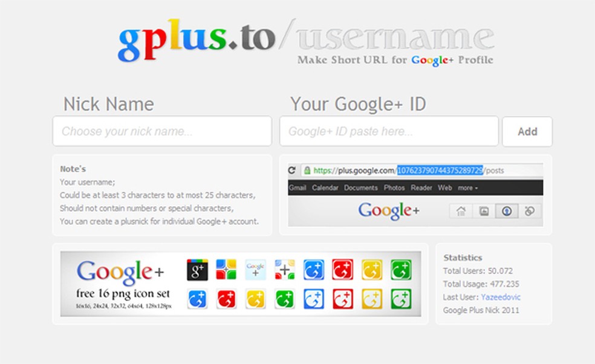
Task: Choose the green-framed Google+ icon with white center
Action: [x=401, y=299]
